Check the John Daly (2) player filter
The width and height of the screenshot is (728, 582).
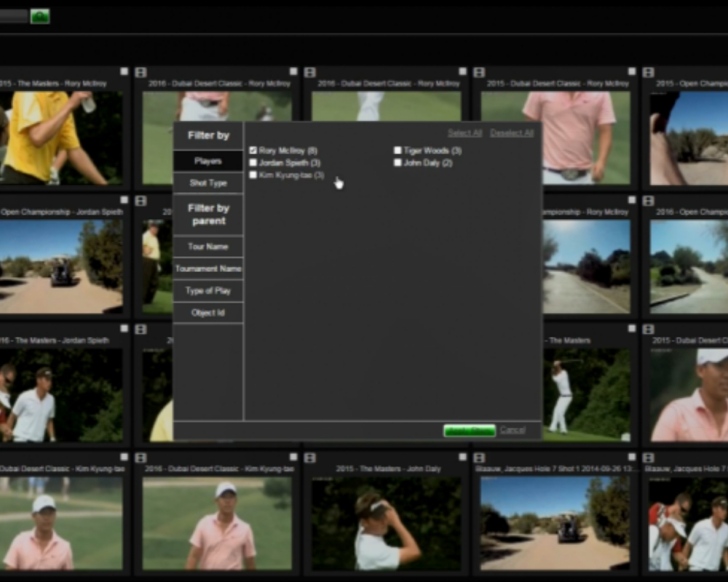coord(397,163)
